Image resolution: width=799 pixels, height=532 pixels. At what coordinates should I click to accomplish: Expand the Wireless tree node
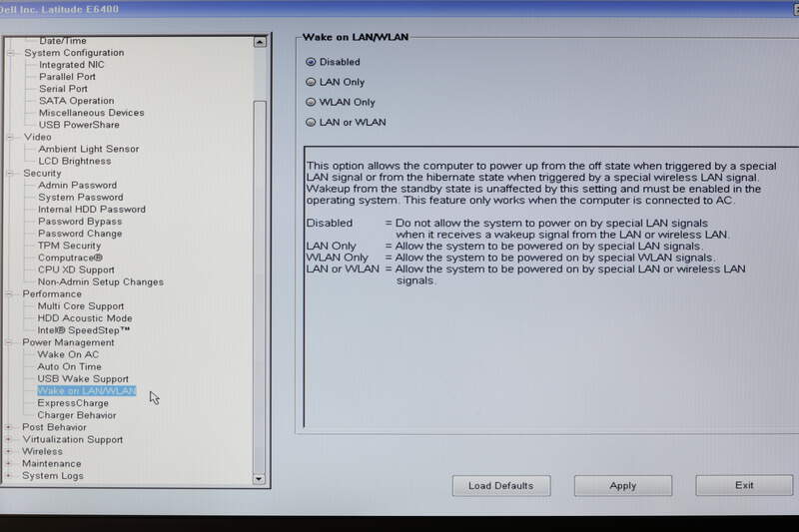9,451
